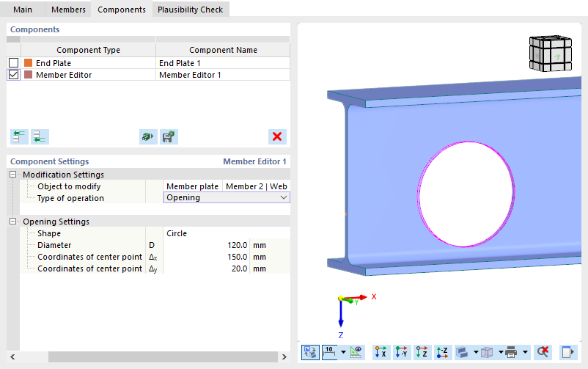
Task: Click the horizontal scrollbar right arrow
Action: click(x=284, y=357)
